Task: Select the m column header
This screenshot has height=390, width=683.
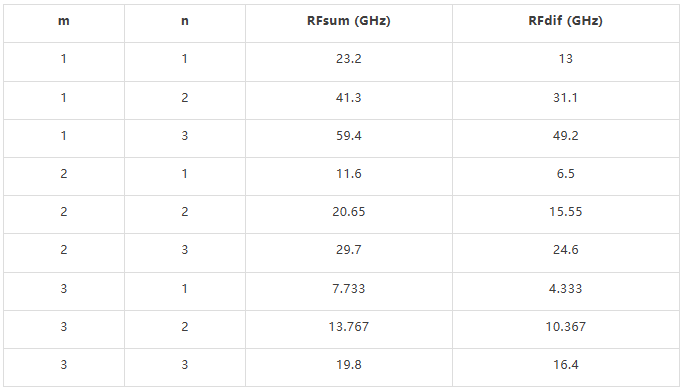Action: (x=64, y=21)
